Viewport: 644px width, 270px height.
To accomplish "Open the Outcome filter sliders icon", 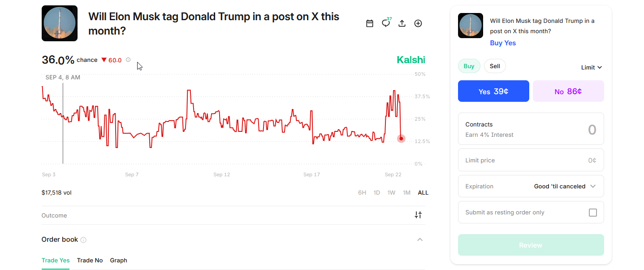I will tap(418, 215).
